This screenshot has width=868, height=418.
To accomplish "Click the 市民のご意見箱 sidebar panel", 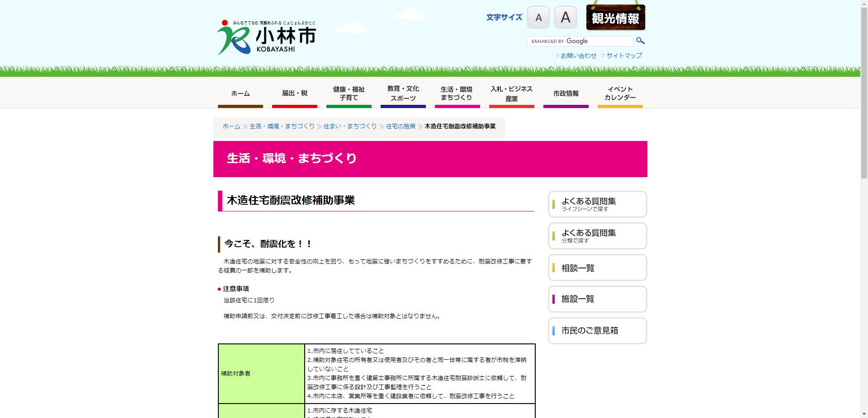I will click(x=597, y=331).
